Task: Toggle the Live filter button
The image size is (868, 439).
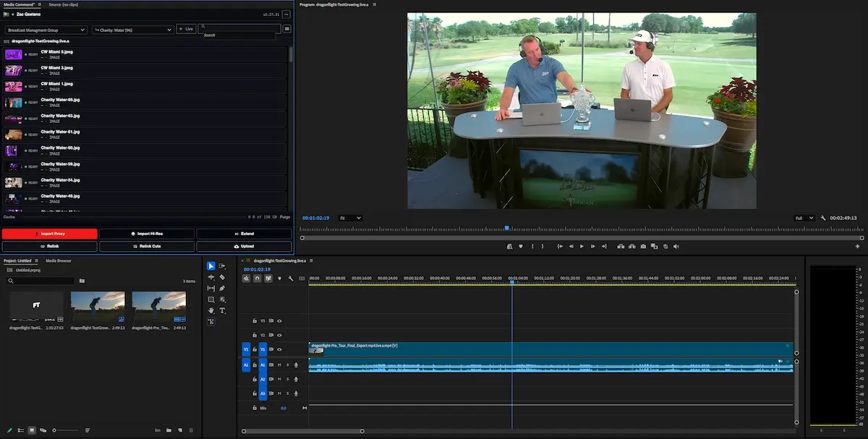Action: pos(186,29)
